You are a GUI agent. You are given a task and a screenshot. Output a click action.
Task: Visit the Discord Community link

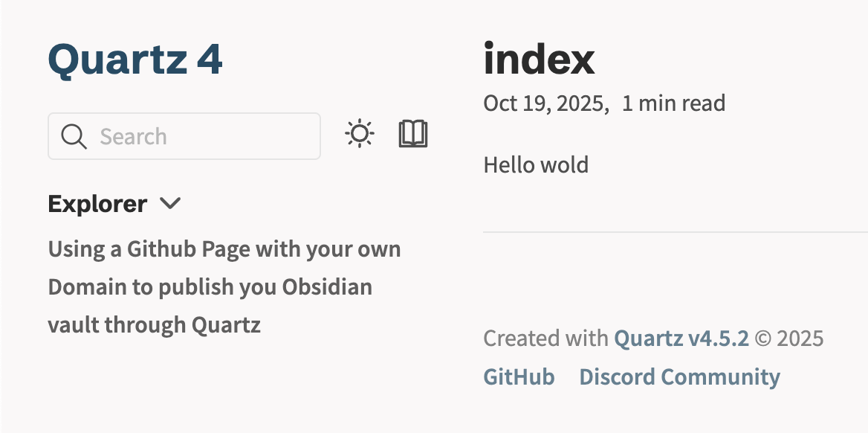pos(679,376)
